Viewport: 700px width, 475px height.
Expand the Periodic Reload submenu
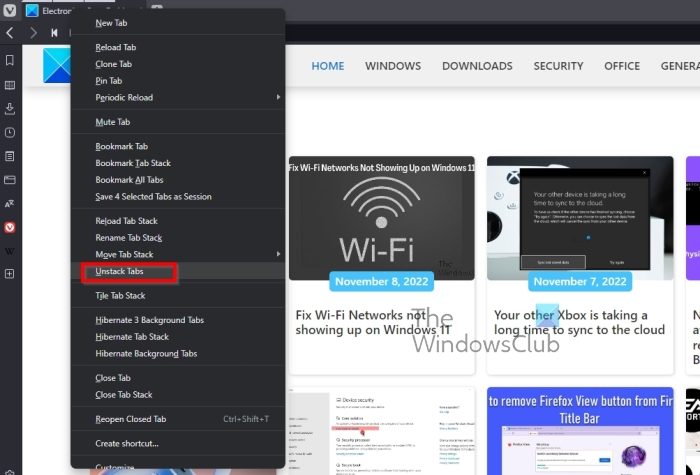(178, 97)
